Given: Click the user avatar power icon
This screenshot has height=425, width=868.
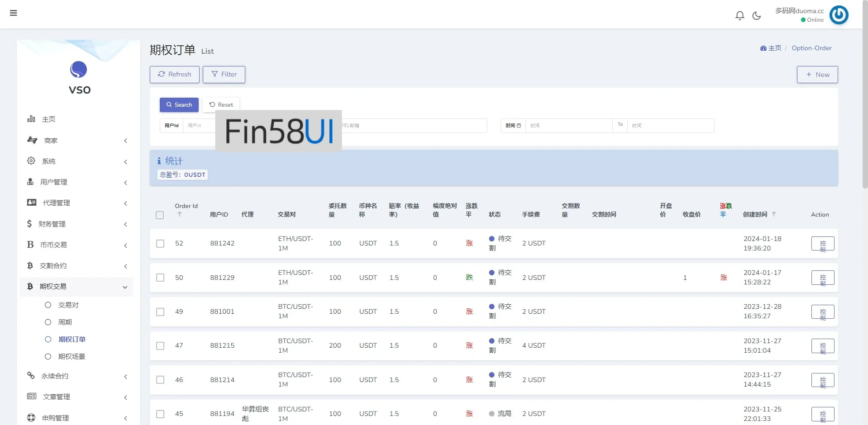Looking at the screenshot, I should point(839,15).
